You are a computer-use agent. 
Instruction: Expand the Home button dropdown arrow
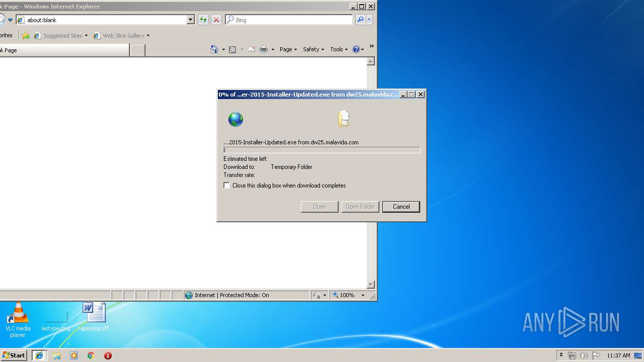coord(223,49)
